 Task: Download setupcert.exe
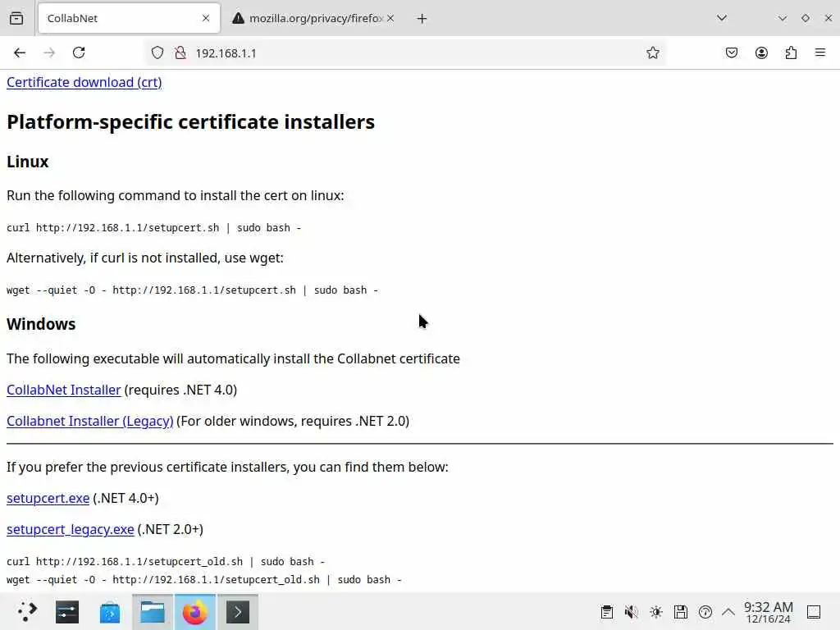pyautogui.click(x=48, y=498)
